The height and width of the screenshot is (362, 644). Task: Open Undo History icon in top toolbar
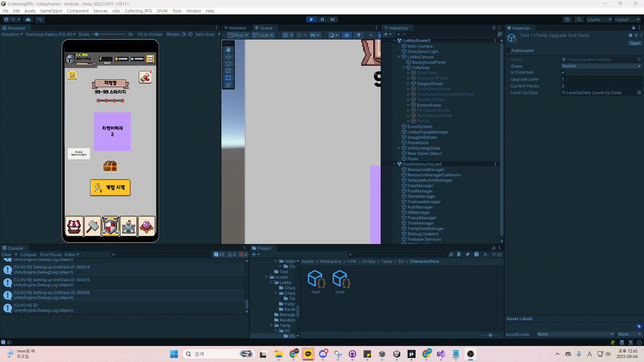567,19
